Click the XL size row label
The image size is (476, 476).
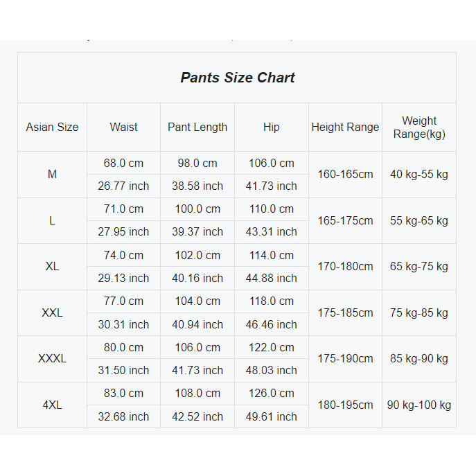(52, 267)
